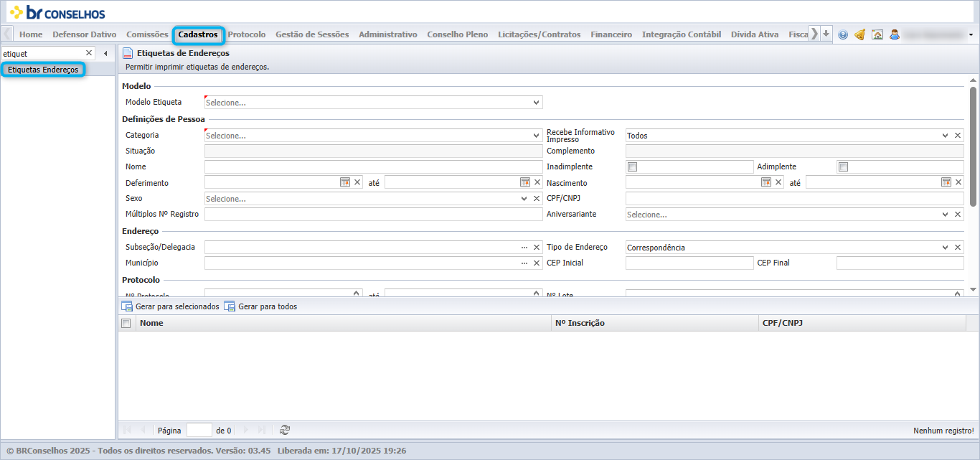Open the Aniversariante dropdown

point(946,214)
